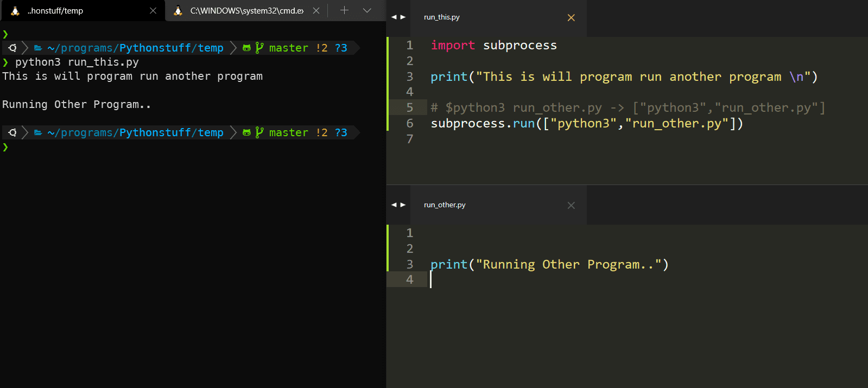
Task: Select the run_this.py editor tab
Action: [441, 17]
